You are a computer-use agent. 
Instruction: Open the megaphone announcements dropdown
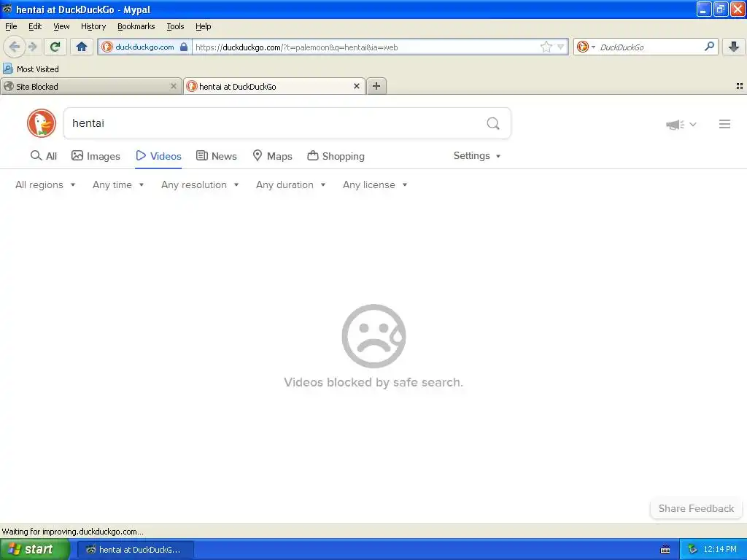tap(681, 124)
